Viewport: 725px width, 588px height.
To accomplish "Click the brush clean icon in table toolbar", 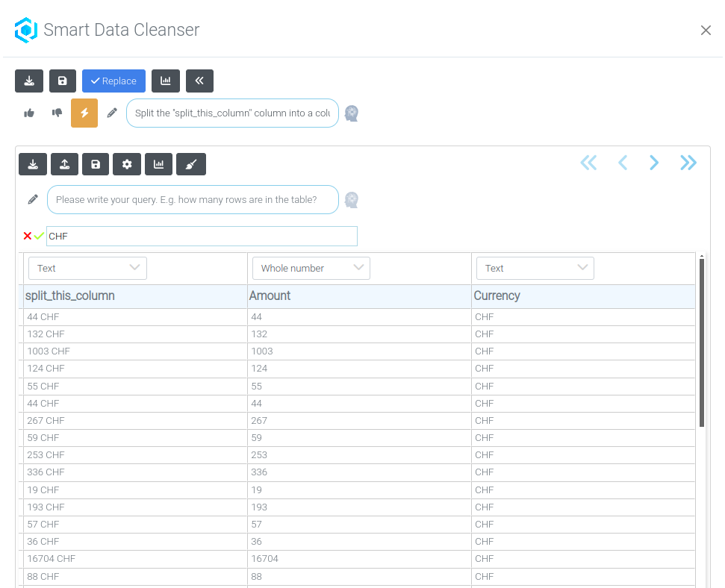I will tap(190, 164).
